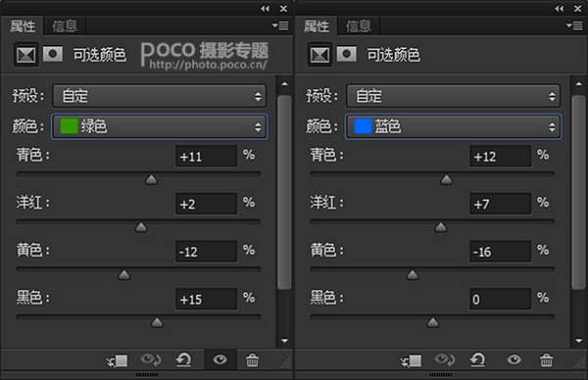Screen dimensions: 588x380
Task: Click the 黄色 field showing -16
Action: [500, 252]
